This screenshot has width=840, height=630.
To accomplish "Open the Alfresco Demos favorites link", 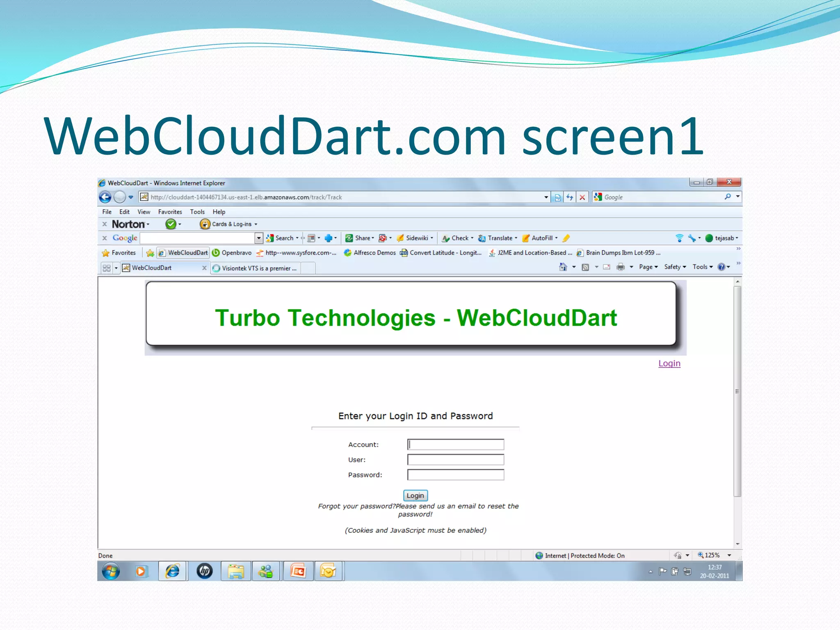I will pyautogui.click(x=370, y=253).
